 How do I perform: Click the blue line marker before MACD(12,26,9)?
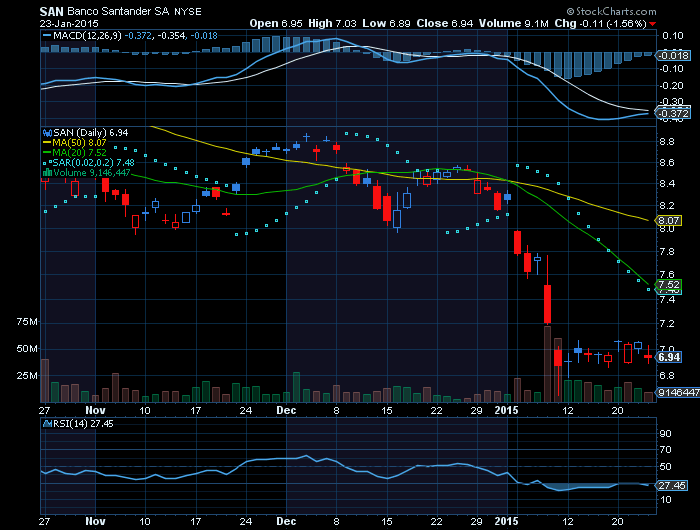[x=47, y=36]
